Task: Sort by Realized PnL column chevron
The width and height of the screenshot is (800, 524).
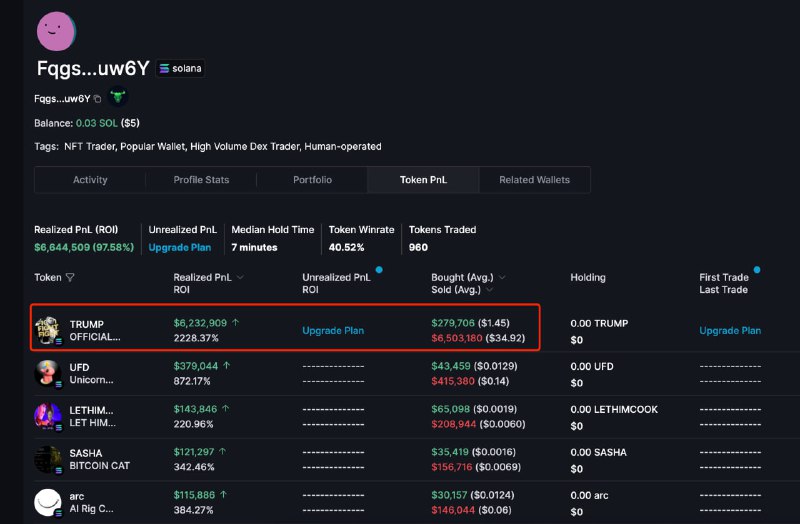Action: (x=240, y=278)
